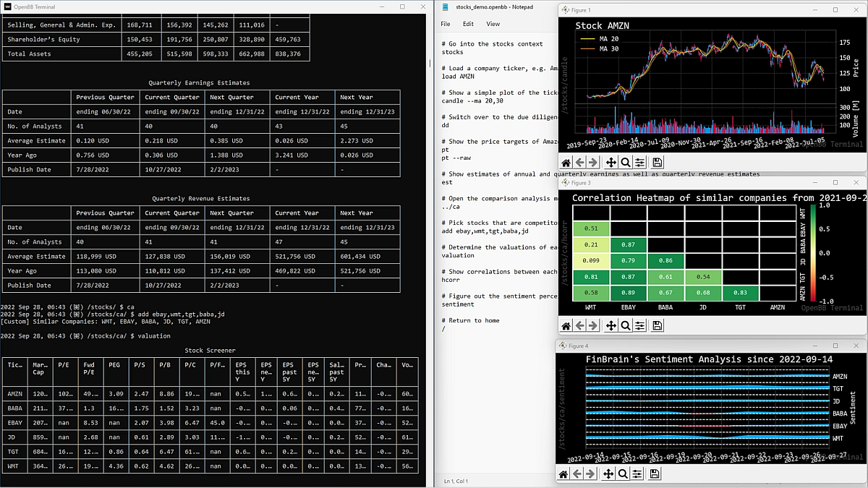Viewport: 868px width, 488px height.
Task: Go back to previous view in Figure 1
Action: click(x=579, y=163)
